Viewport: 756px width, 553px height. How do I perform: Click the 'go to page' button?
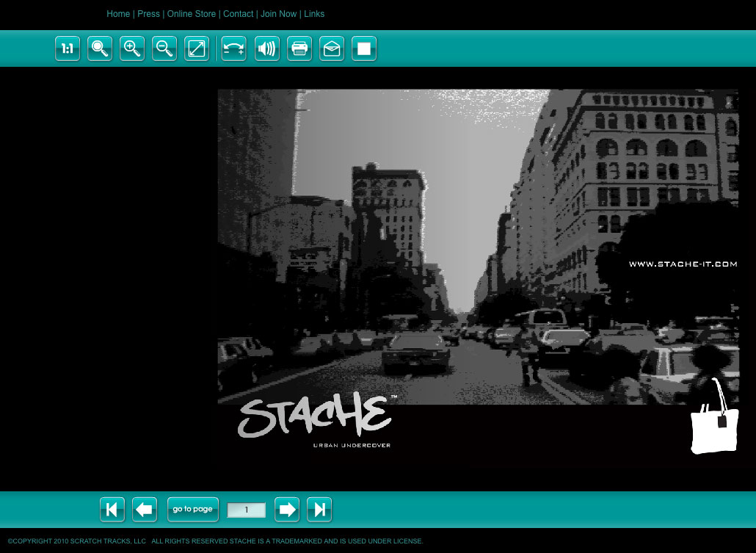(x=193, y=510)
